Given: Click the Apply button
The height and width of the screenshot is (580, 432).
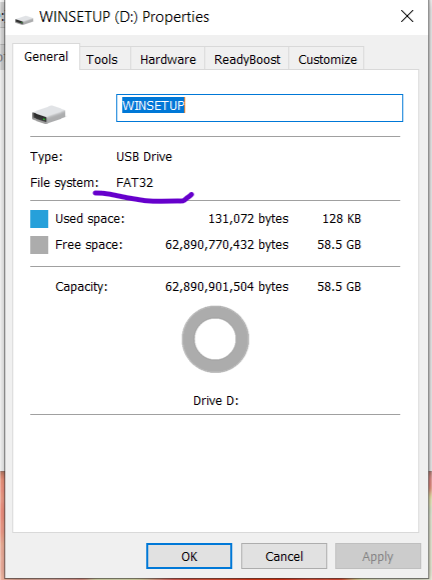Looking at the screenshot, I should 378,556.
